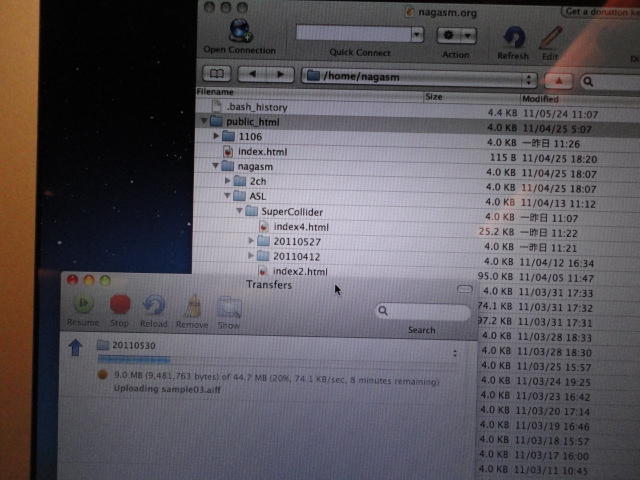Screen dimensions: 640x480
Task: Click the orange transfer status indicator
Action: (x=102, y=374)
